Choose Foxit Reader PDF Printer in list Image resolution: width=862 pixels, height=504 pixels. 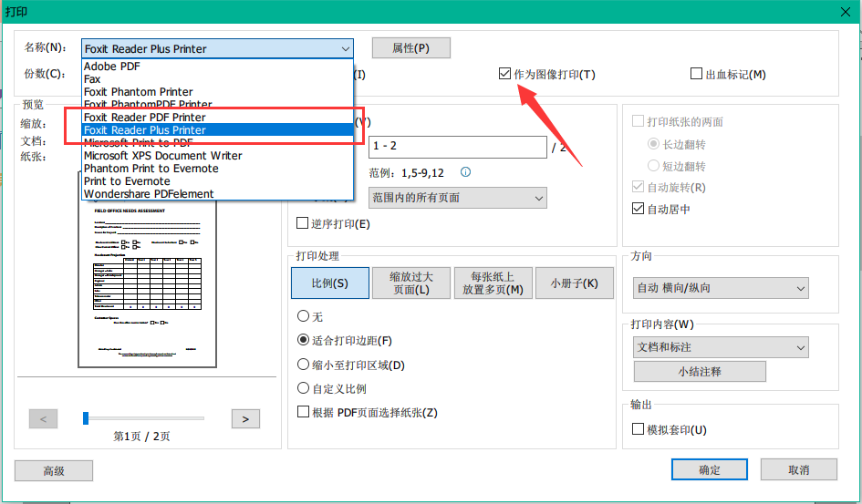point(217,117)
